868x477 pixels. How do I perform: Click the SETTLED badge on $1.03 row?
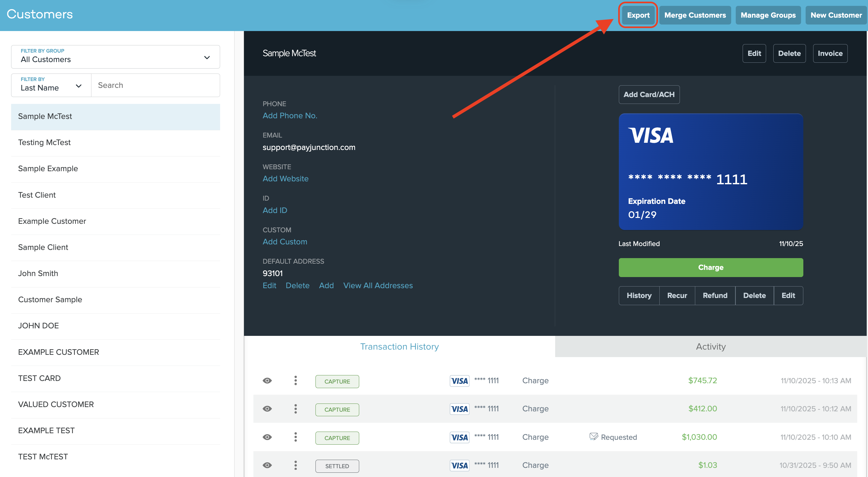click(x=337, y=466)
